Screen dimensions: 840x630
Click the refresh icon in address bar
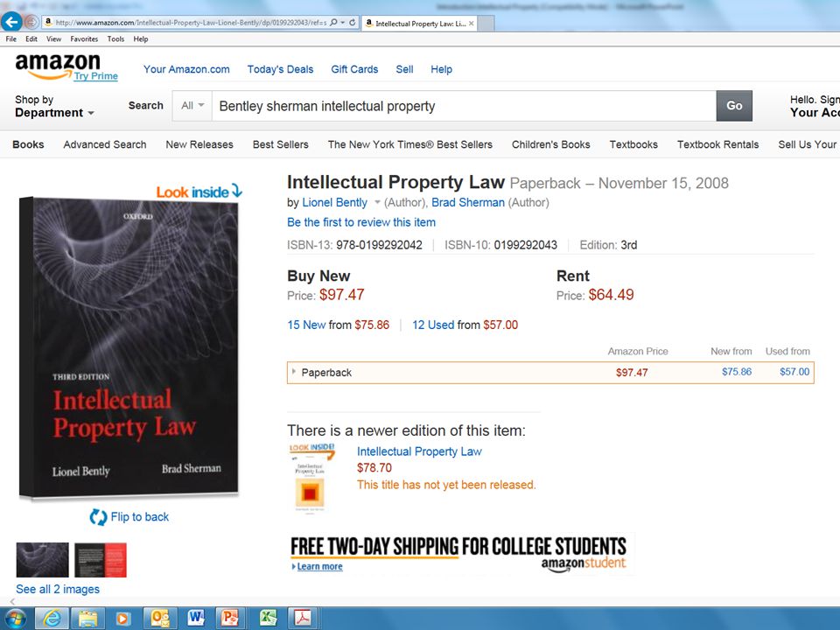[353, 23]
